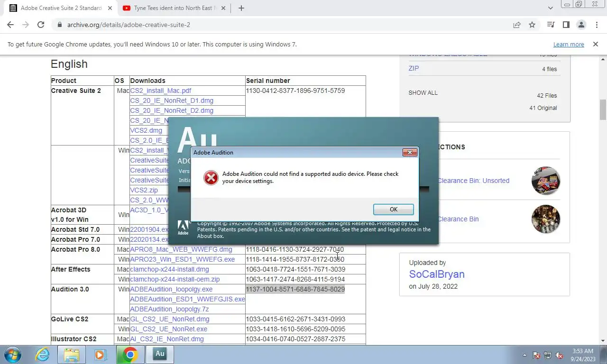The width and height of the screenshot is (607, 364).
Task: Open Chrome three-dot menu
Action: [596, 25]
